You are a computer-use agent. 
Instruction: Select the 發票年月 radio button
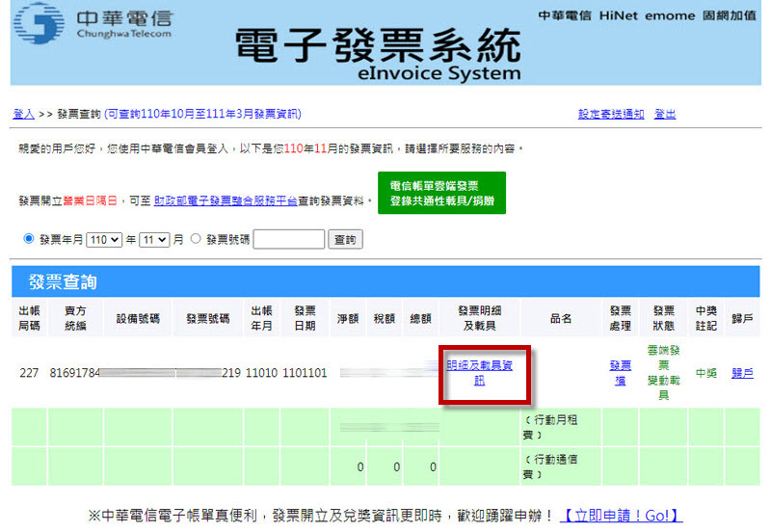click(x=29, y=238)
